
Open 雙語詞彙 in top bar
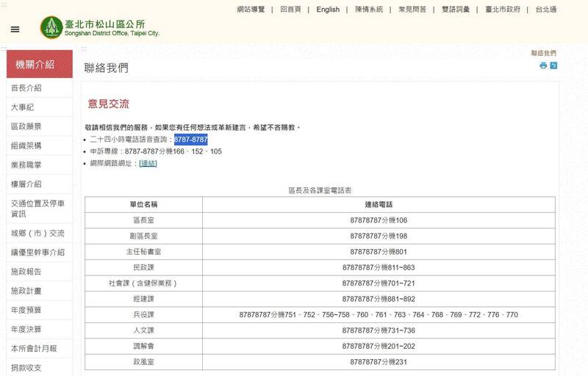point(455,10)
